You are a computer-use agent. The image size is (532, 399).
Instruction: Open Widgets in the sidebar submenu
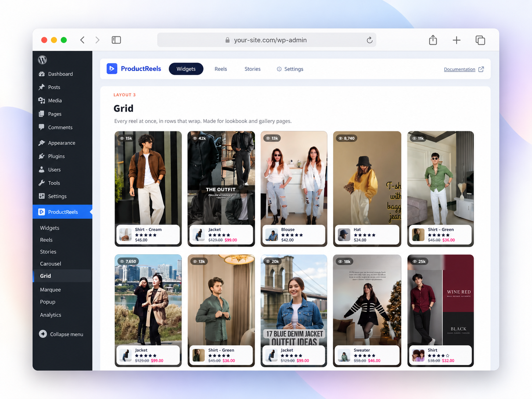[50, 228]
